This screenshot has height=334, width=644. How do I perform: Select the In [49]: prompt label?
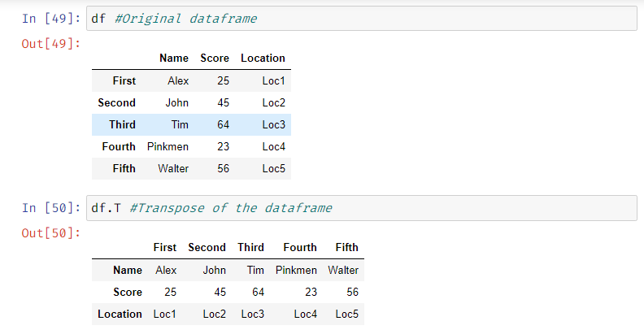[x=51, y=19]
